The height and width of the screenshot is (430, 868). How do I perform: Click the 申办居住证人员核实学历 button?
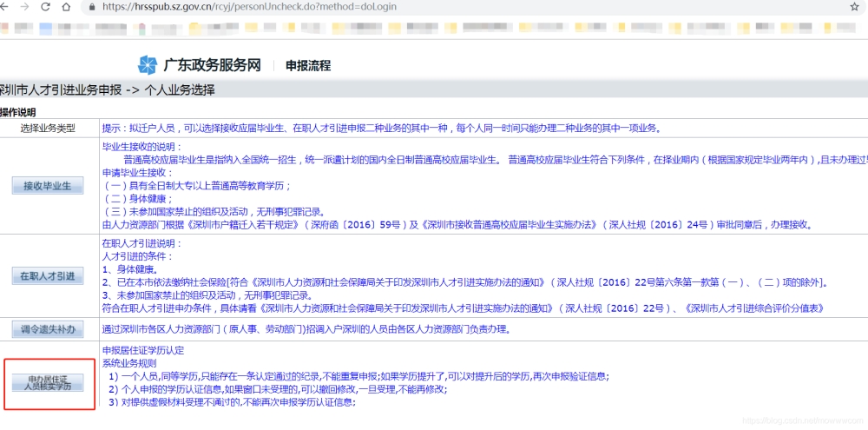pyautogui.click(x=48, y=383)
